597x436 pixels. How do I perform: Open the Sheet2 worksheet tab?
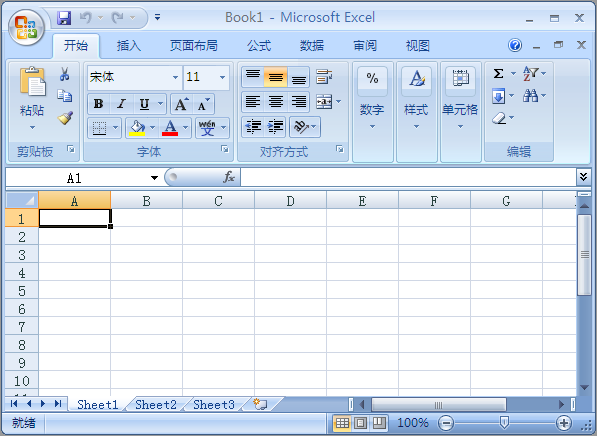[x=156, y=404]
